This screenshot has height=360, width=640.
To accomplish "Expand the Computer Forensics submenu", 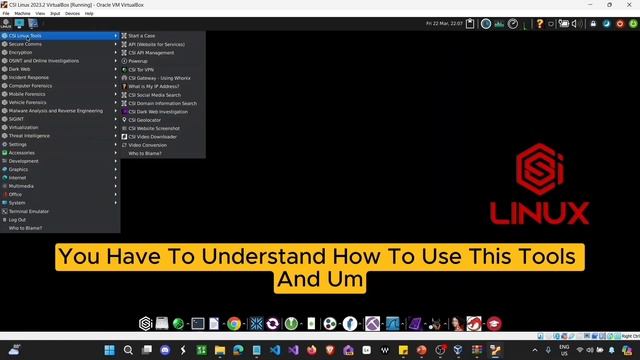I will (60, 86).
